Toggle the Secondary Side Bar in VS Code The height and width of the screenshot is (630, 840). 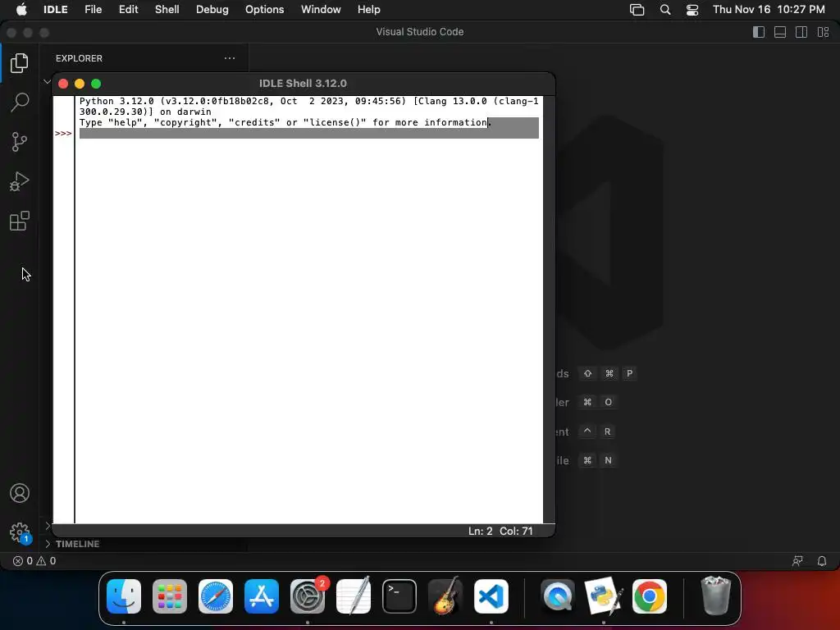click(801, 32)
